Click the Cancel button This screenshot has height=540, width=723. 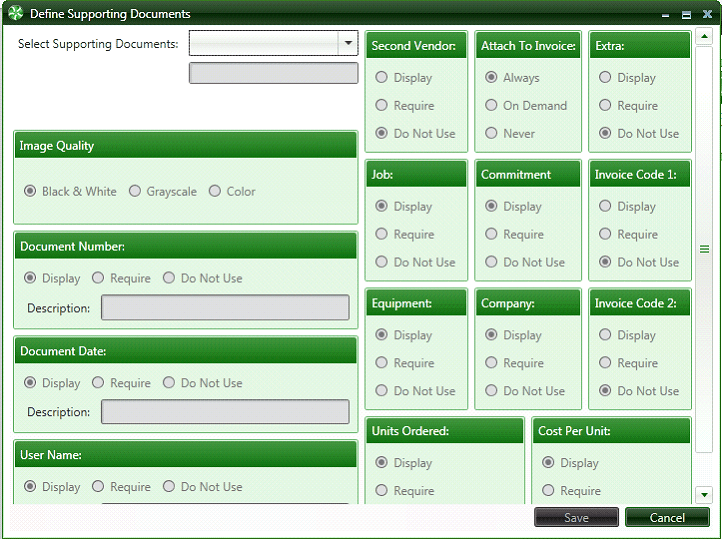[x=667, y=517]
